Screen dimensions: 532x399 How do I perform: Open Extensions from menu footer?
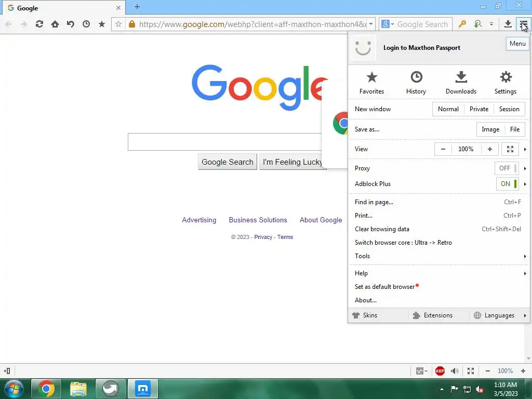439,315
